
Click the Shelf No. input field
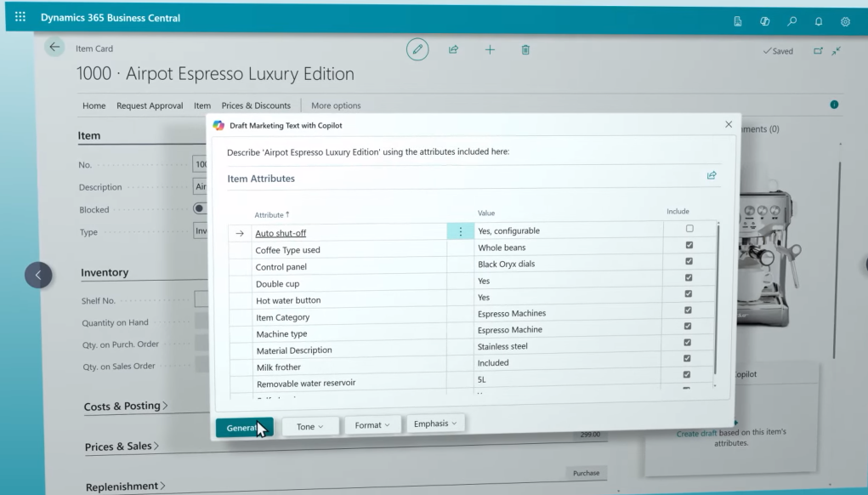(x=201, y=299)
